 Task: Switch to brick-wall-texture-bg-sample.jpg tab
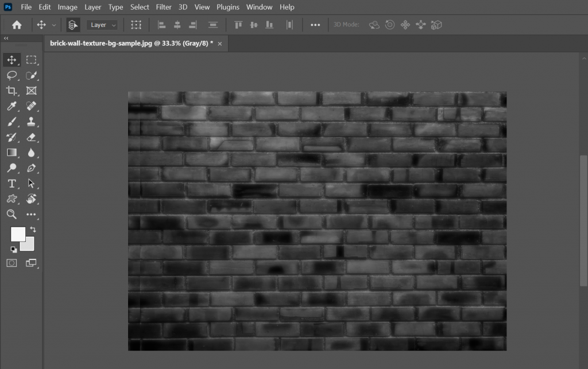point(131,43)
